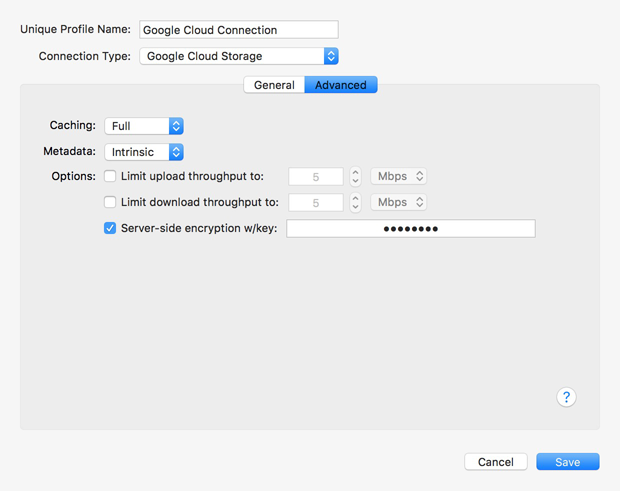Focus the Unique Profile Name field
Image resolution: width=620 pixels, height=491 pixels.
click(239, 30)
